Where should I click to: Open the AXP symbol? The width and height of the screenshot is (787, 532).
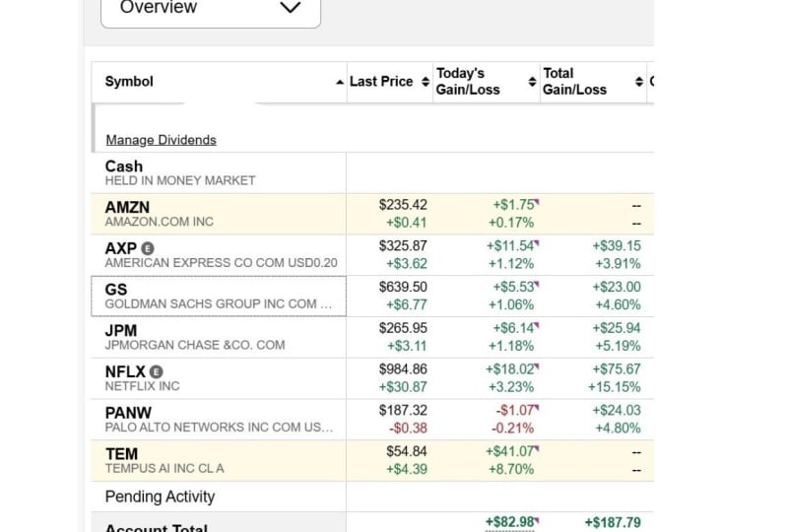[120, 248]
